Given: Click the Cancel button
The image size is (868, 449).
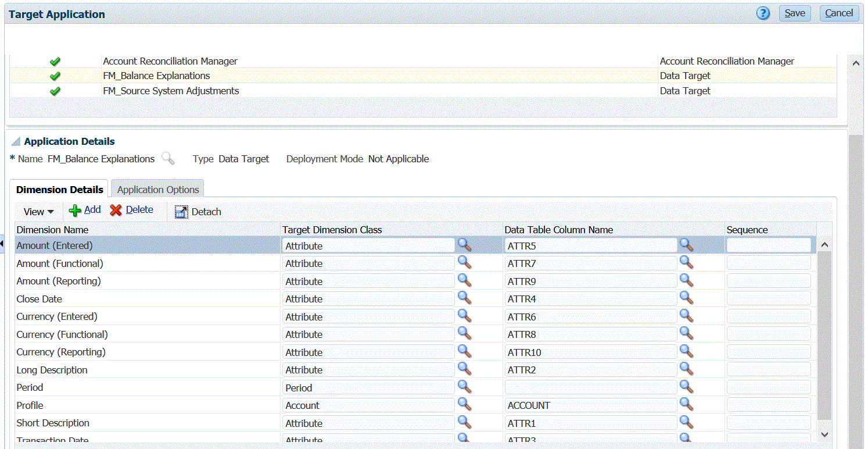Looking at the screenshot, I should tap(838, 13).
